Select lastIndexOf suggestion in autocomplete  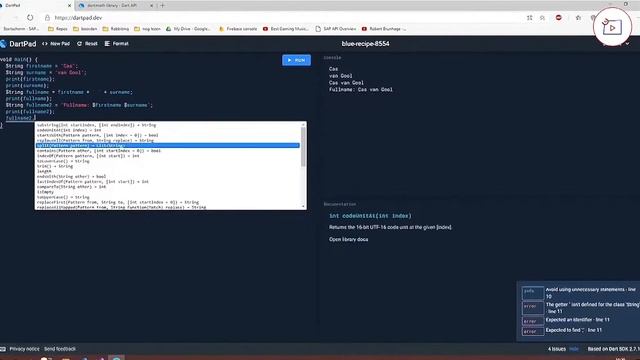click(x=168, y=182)
